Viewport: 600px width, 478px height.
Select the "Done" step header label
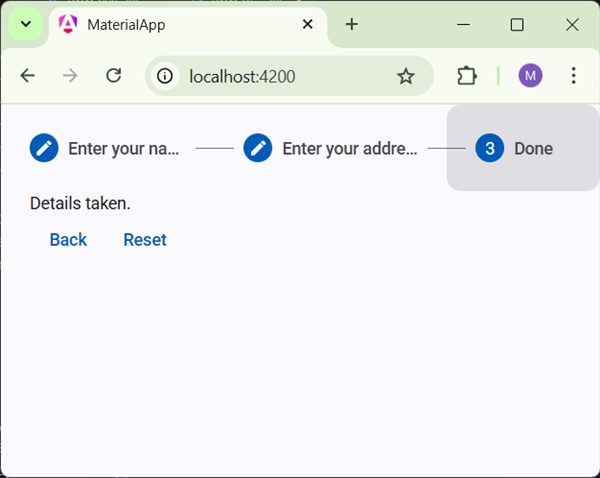(533, 149)
